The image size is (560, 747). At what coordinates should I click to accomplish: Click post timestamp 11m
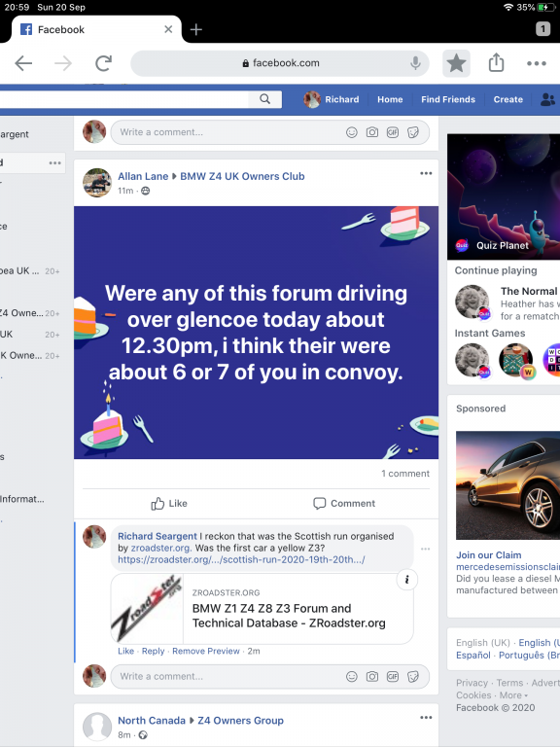point(125,191)
